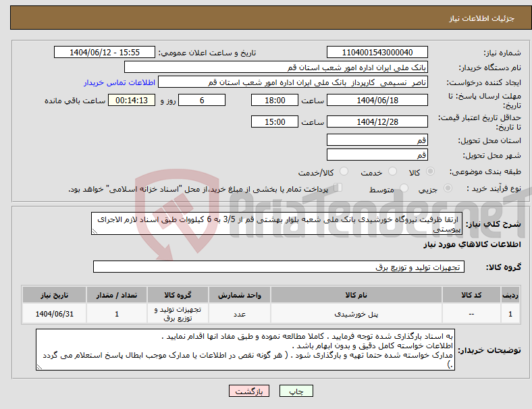This screenshot has height=409, width=532.
Task: Click the چاپ (print) button
Action: [296, 391]
